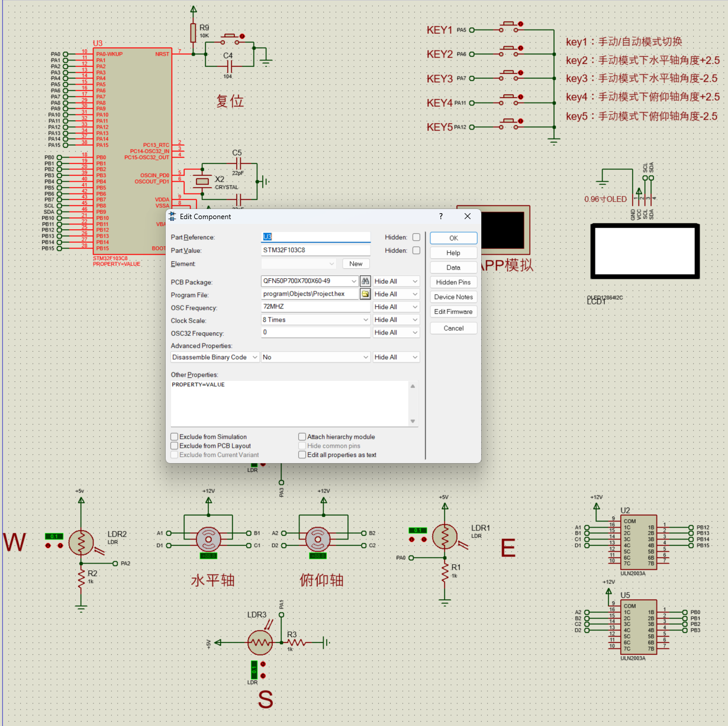Select the KEY5 pushbutton switch symbol
The height and width of the screenshot is (726, 728).
510,124
